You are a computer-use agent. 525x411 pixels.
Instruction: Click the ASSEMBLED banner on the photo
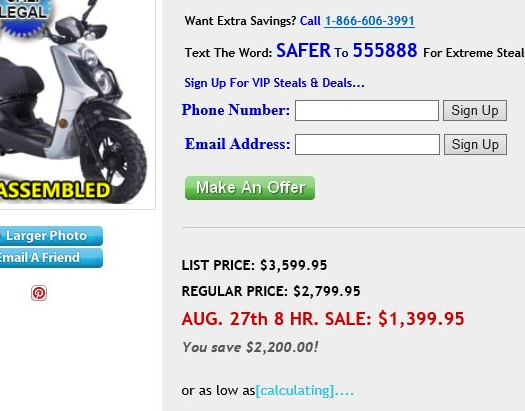55,190
